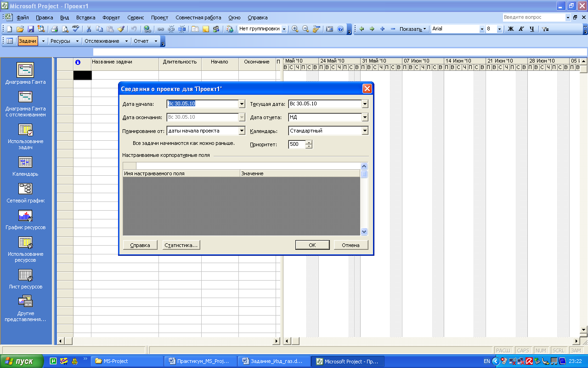588x368 pixels.
Task: Click the Print icon in toolbar
Action: 54,29
